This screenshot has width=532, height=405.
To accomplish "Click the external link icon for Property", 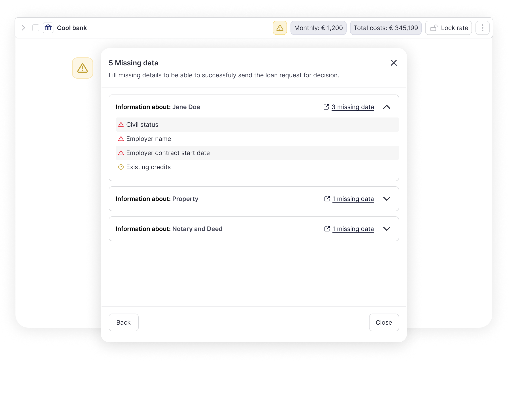I will click(327, 199).
